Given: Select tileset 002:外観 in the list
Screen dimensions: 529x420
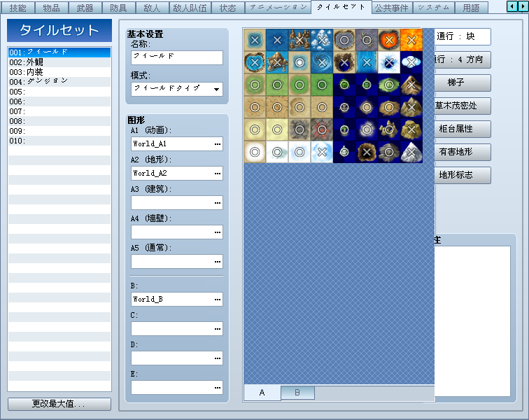Looking at the screenshot, I should pos(59,62).
